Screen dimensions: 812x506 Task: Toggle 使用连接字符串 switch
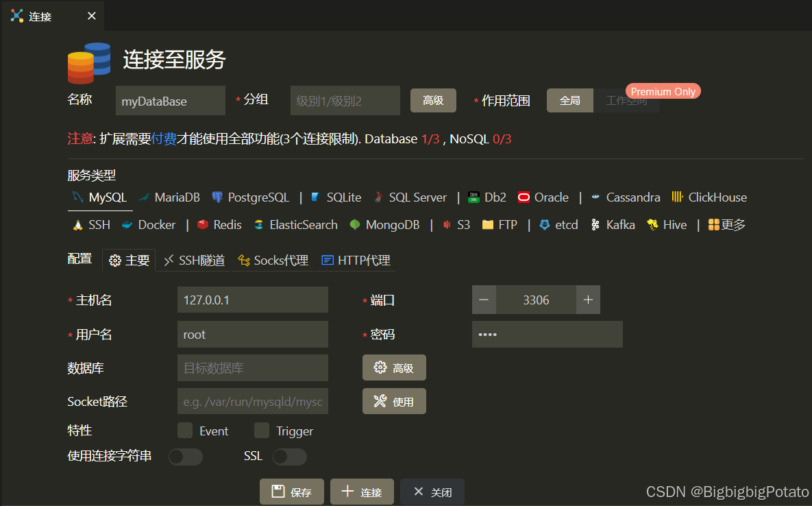pos(186,456)
